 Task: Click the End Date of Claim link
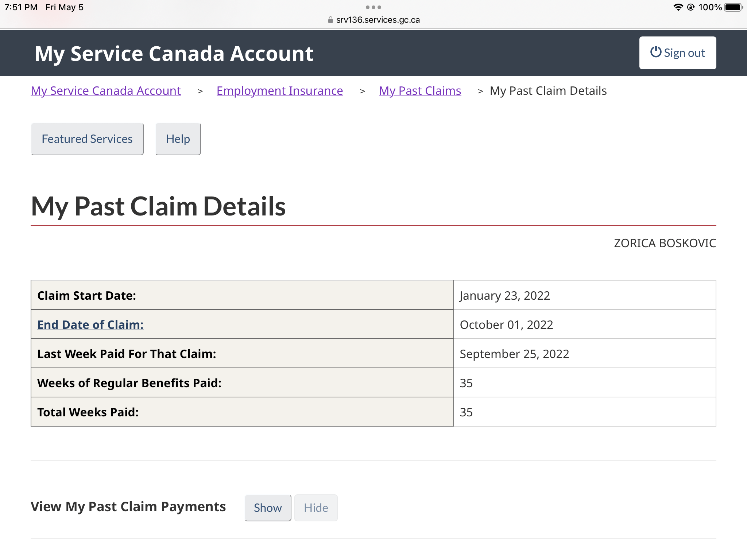(x=90, y=324)
